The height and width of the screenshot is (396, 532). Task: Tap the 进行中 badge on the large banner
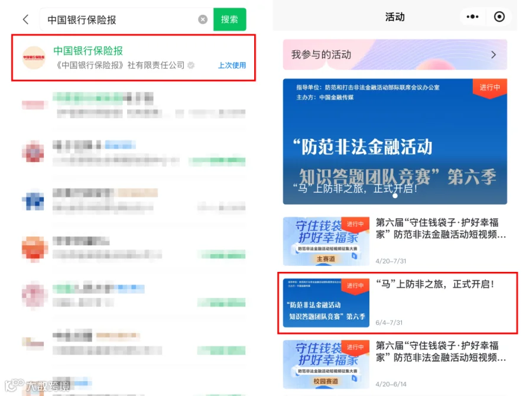click(489, 87)
